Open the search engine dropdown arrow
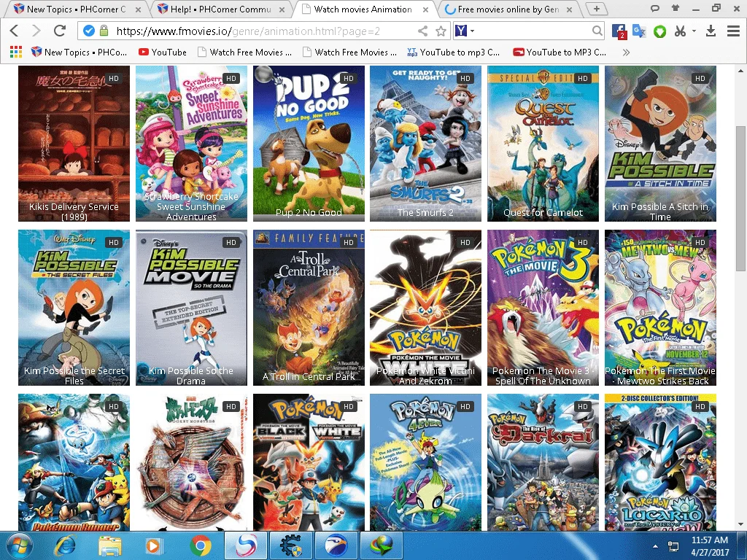Viewport: 747px width, 560px height. tap(473, 31)
